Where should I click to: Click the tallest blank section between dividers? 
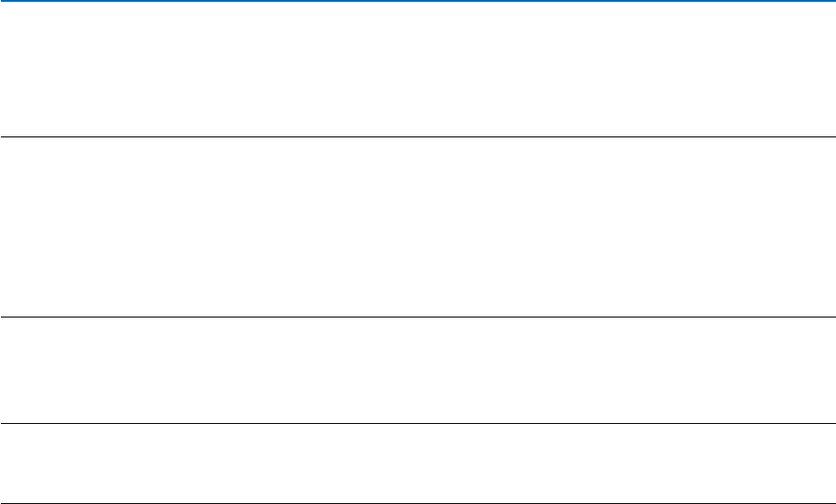418,227
